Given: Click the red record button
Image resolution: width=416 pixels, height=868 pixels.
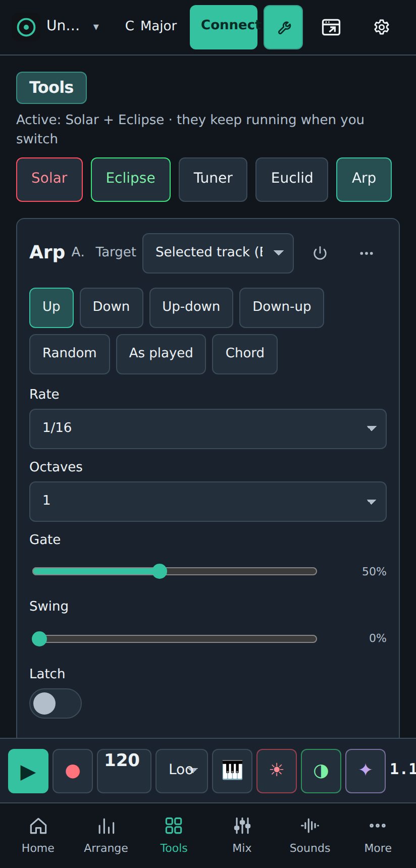Looking at the screenshot, I should point(73,771).
